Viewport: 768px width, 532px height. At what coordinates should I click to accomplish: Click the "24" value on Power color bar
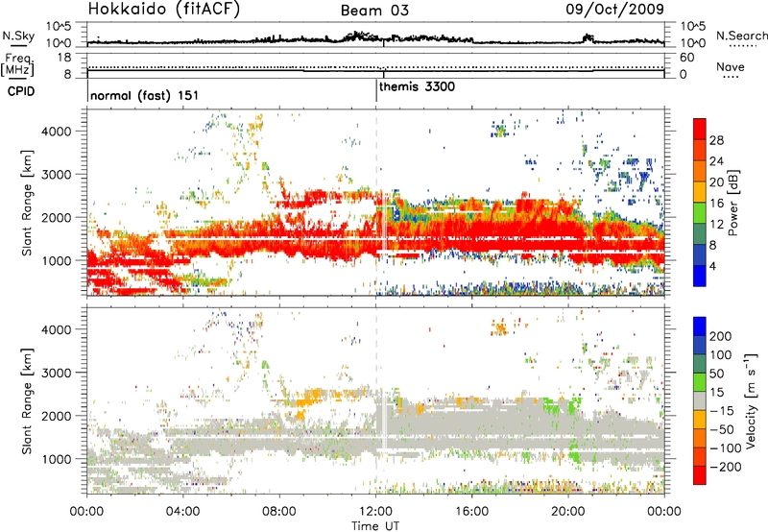click(716, 161)
